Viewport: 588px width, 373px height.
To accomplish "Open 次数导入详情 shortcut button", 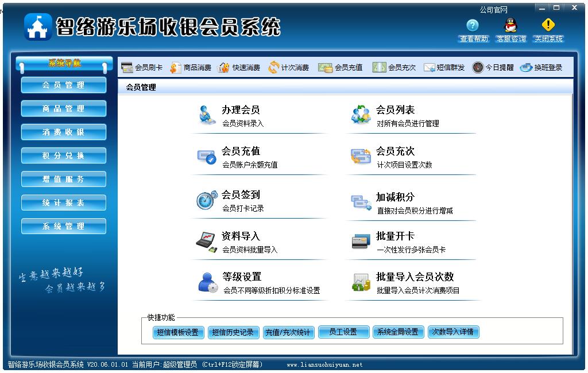I will [x=453, y=332].
